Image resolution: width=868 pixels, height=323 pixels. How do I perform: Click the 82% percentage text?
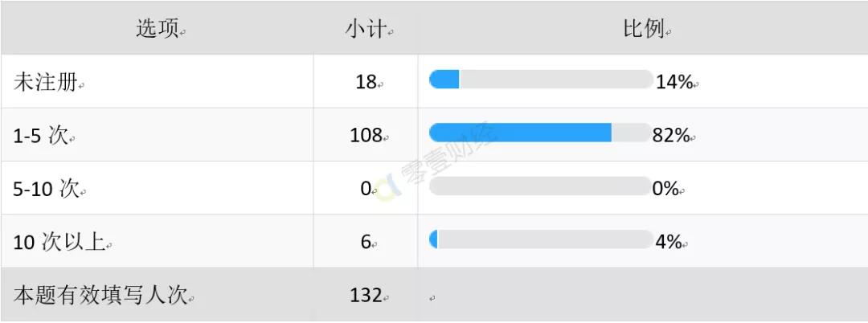click(671, 136)
